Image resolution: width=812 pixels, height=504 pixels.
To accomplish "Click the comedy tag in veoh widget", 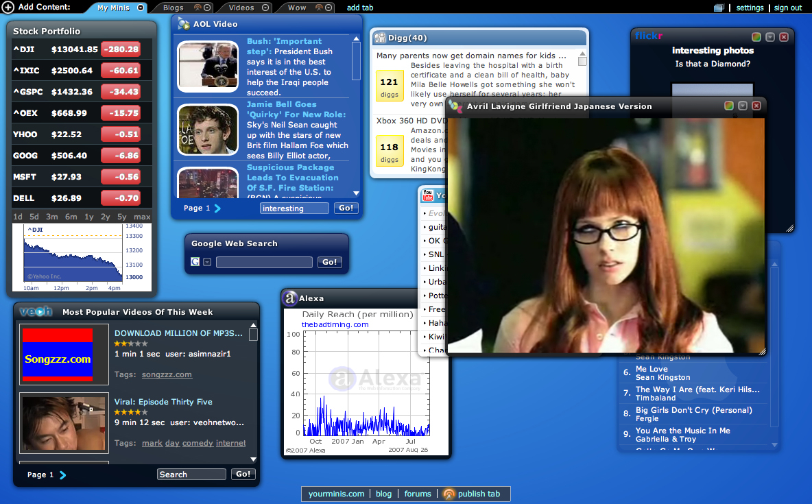I will (198, 443).
